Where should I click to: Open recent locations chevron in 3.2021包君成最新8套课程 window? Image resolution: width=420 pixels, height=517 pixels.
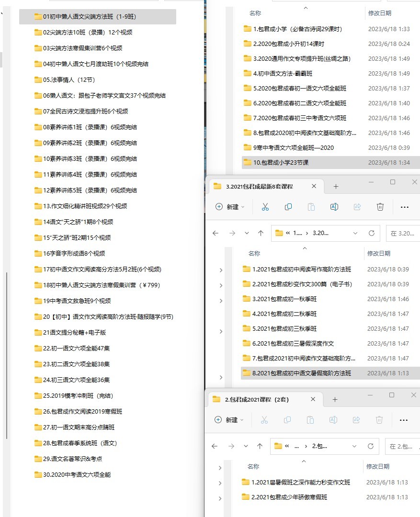tap(247, 233)
